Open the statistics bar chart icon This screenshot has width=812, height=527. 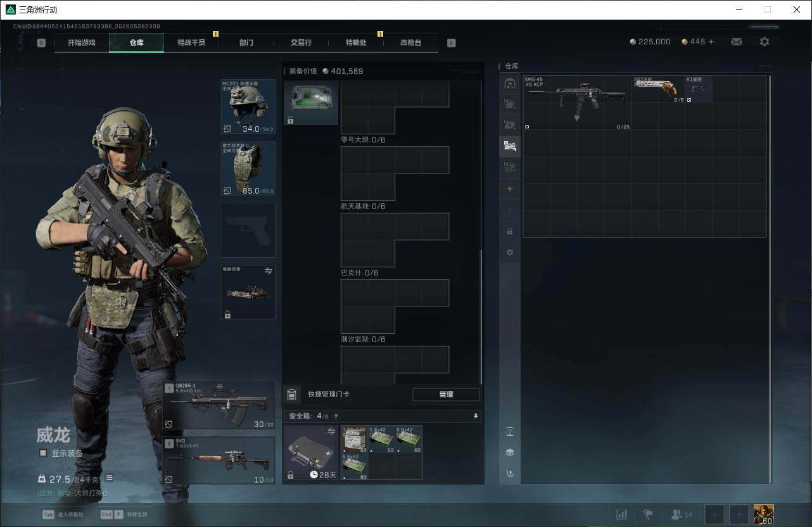pos(622,514)
